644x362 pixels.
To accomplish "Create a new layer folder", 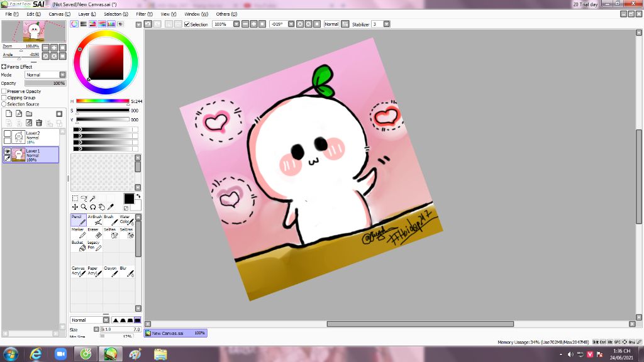I will coord(29,114).
